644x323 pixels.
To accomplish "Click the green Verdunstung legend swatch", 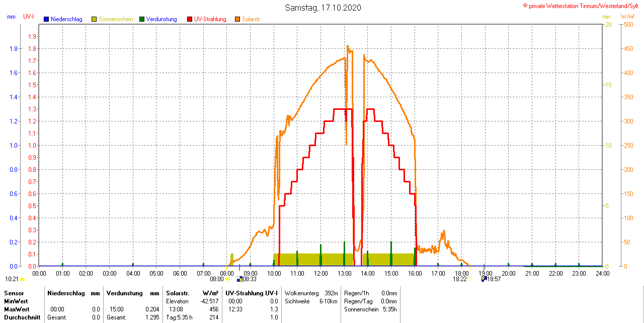I will (142, 19).
